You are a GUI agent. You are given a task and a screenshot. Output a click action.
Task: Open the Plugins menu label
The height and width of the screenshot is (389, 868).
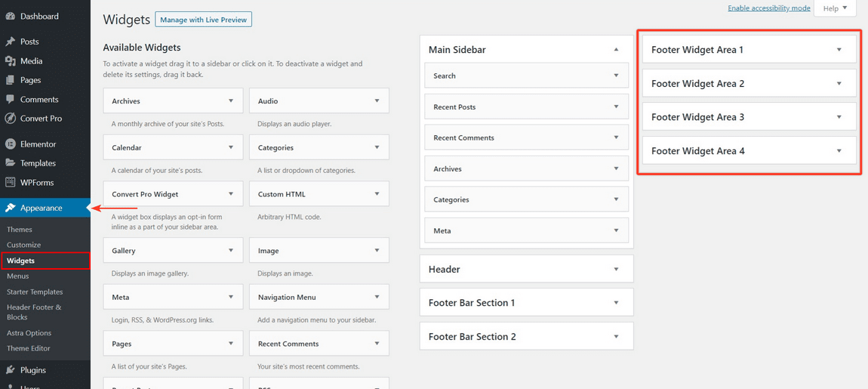tap(33, 370)
